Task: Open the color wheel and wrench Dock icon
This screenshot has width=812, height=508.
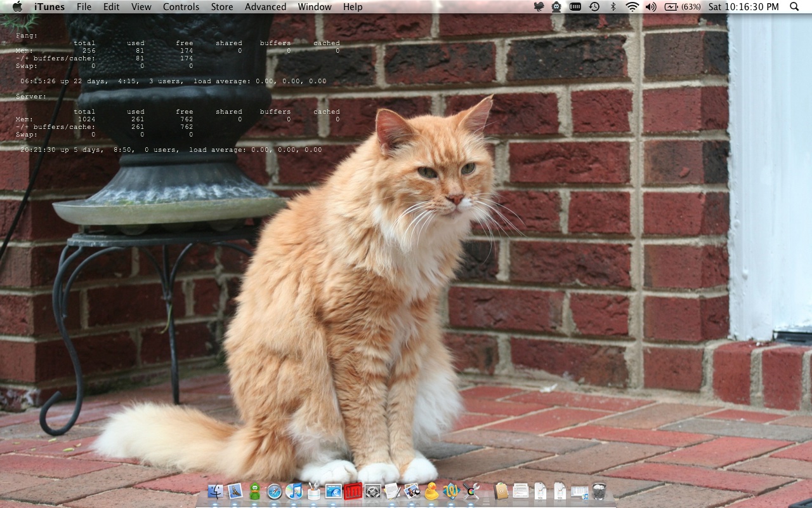Action: point(471,490)
